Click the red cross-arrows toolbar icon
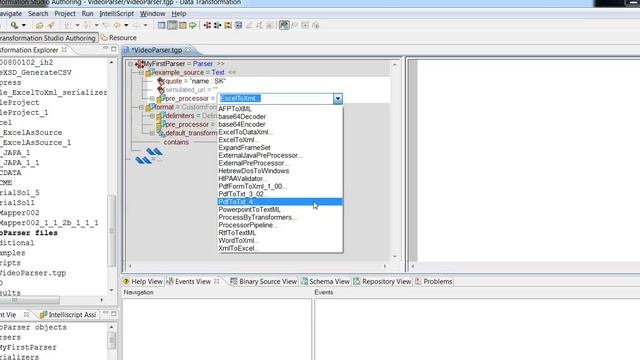The width and height of the screenshot is (640, 360). pyautogui.click(x=207, y=25)
